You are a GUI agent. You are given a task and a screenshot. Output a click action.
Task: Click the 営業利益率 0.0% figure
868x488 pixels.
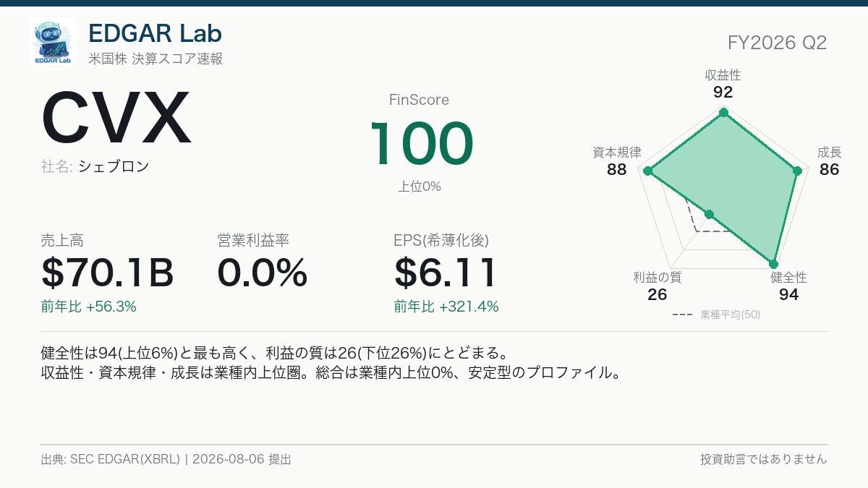coord(263,273)
